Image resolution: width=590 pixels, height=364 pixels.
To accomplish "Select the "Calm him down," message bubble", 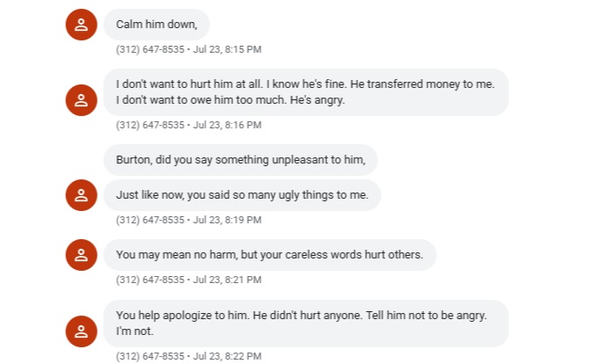I will point(157,25).
